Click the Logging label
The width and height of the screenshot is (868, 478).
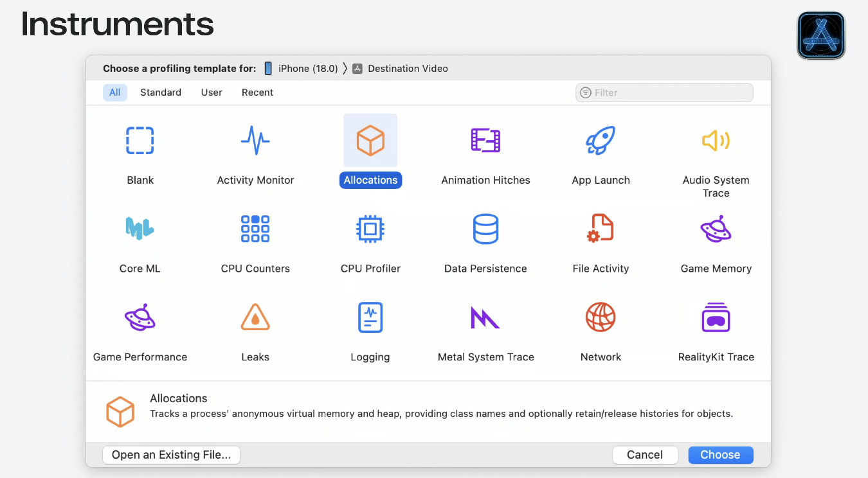coord(370,357)
